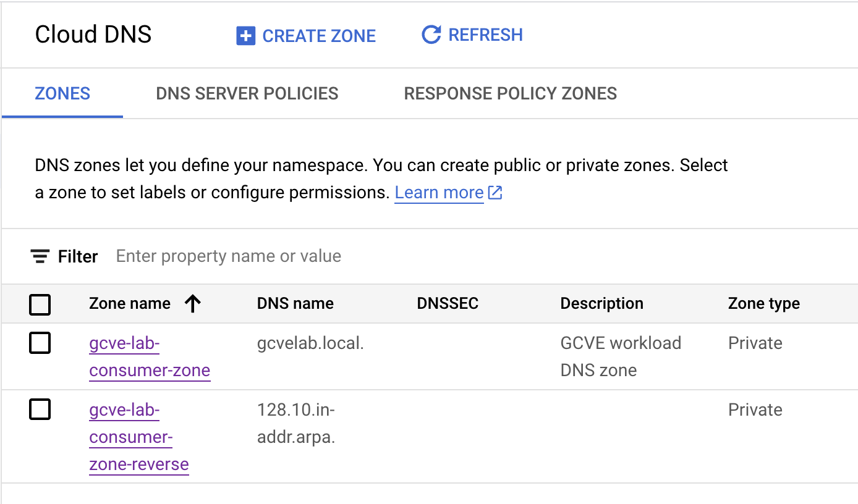Screen dimensions: 858x504
Task: Switch to the Zones tab
Action: (x=62, y=94)
